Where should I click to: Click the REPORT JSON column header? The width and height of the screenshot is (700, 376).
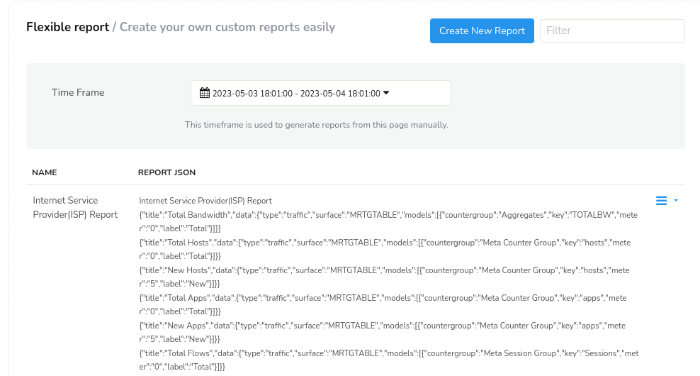coord(167,172)
